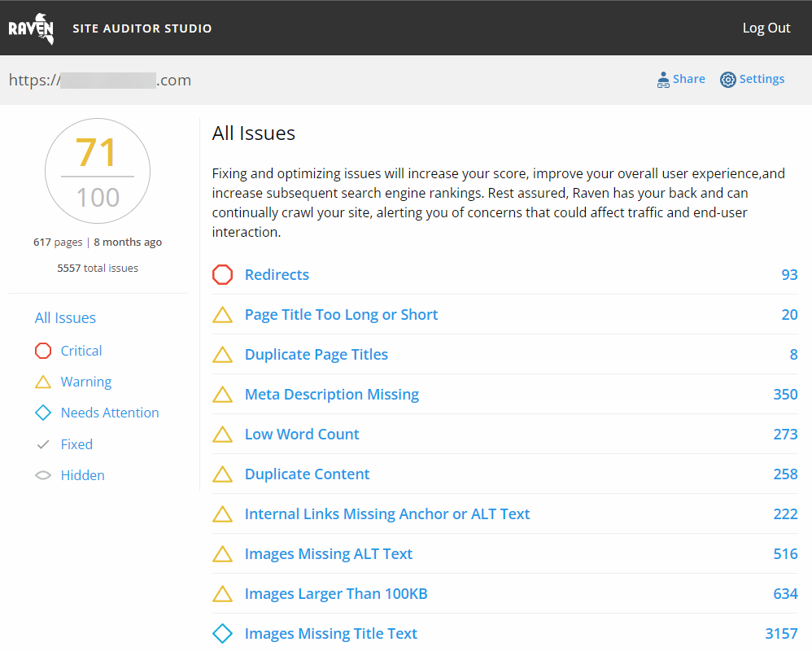Click the red octagon beside Redirects
The image size is (812, 651).
point(222,275)
